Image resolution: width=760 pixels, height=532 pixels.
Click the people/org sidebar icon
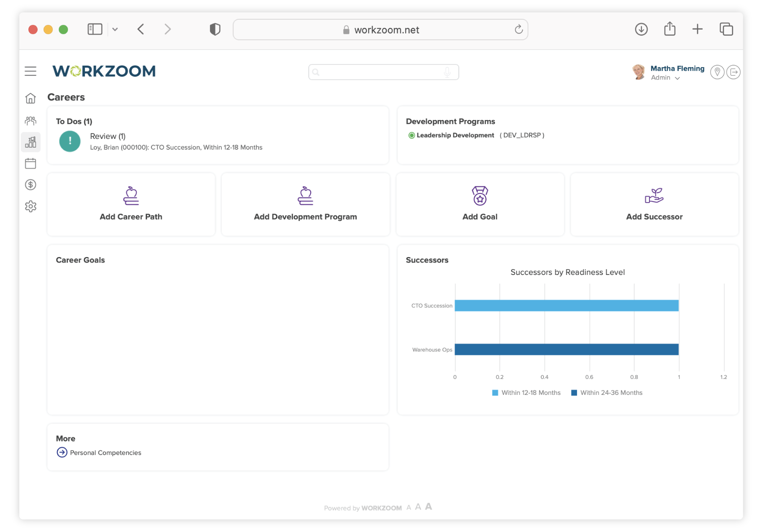point(31,120)
